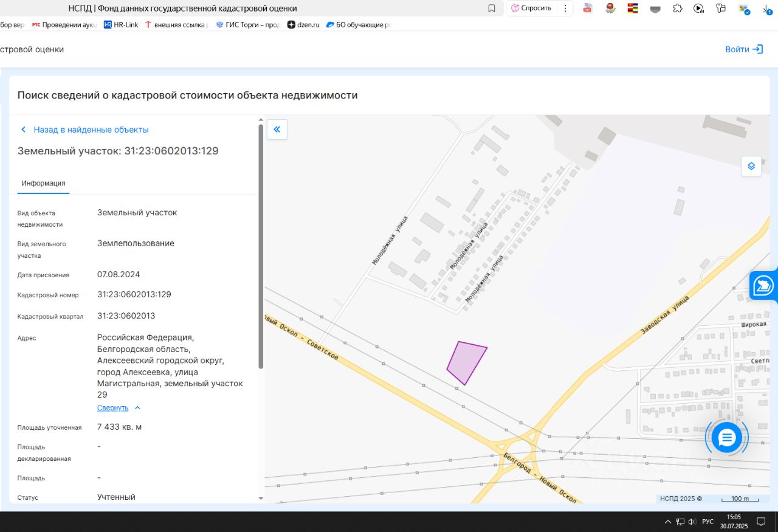Open the ГИС Торги bookmark
Screen dimensions: 778x532
point(248,25)
